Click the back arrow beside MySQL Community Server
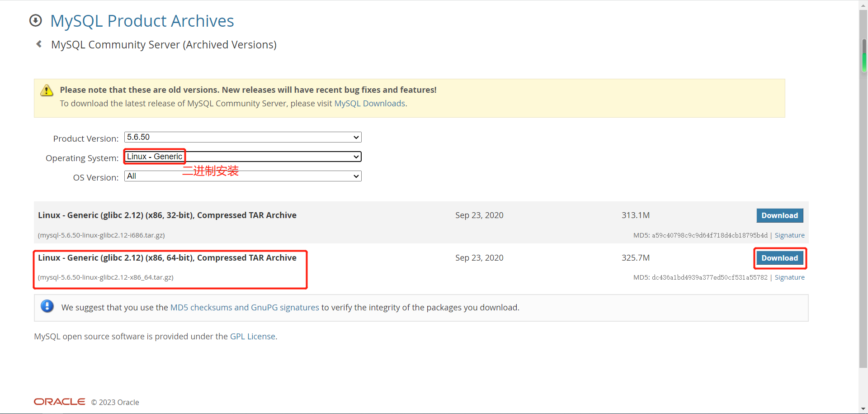 [x=39, y=44]
